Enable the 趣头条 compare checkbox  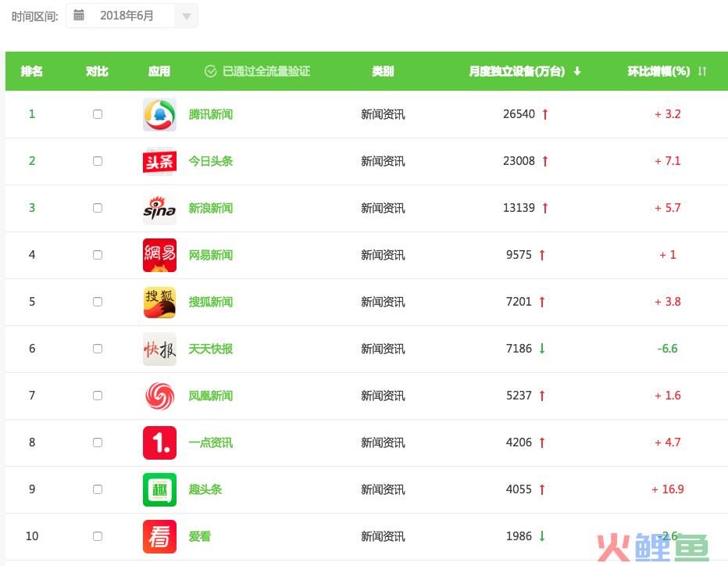(x=98, y=489)
